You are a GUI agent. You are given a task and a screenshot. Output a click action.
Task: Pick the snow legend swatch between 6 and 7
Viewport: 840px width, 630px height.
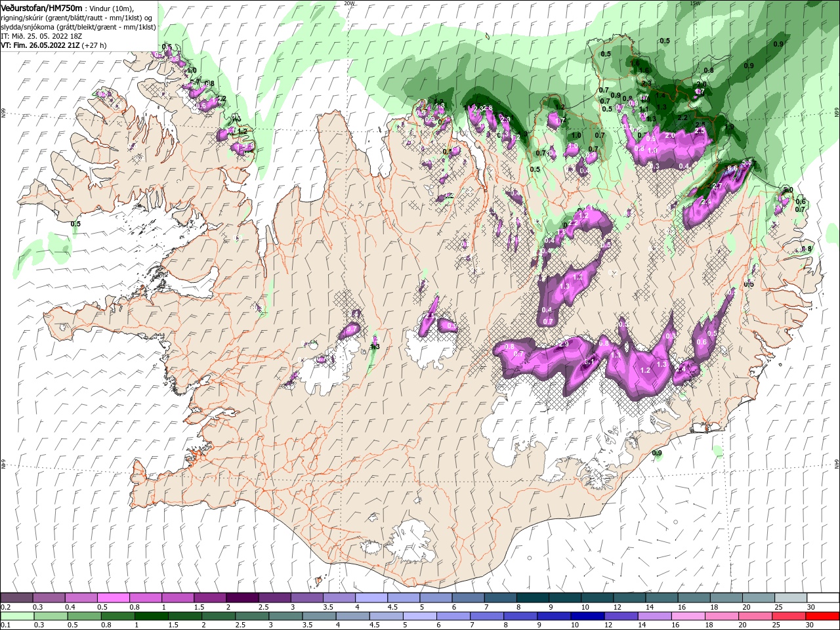click(469, 598)
